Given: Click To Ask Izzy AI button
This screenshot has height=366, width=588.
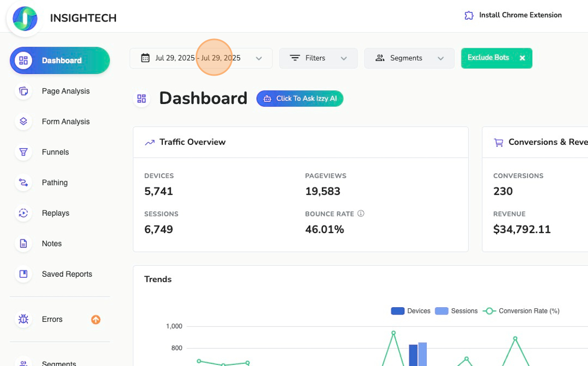Looking at the screenshot, I should click(300, 99).
